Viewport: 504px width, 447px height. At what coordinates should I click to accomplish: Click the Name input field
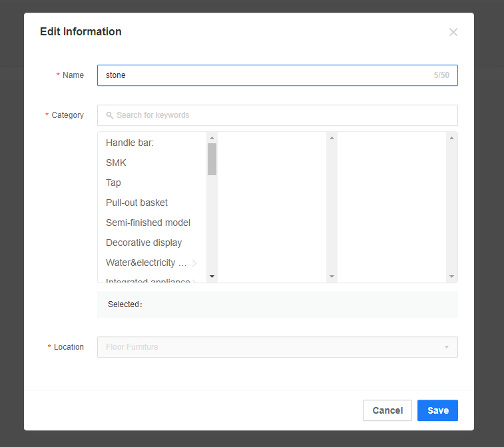pos(266,75)
